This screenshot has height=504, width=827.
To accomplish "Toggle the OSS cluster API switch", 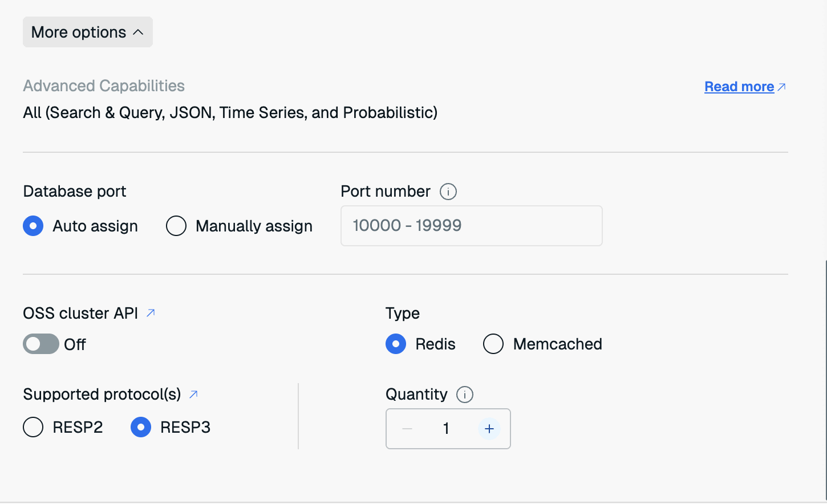I will pos(41,344).
